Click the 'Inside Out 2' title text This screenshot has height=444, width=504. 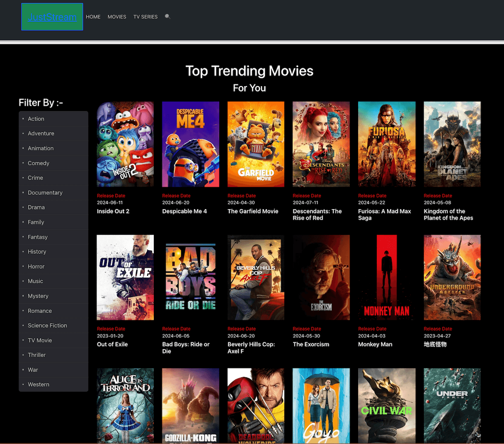[113, 211]
